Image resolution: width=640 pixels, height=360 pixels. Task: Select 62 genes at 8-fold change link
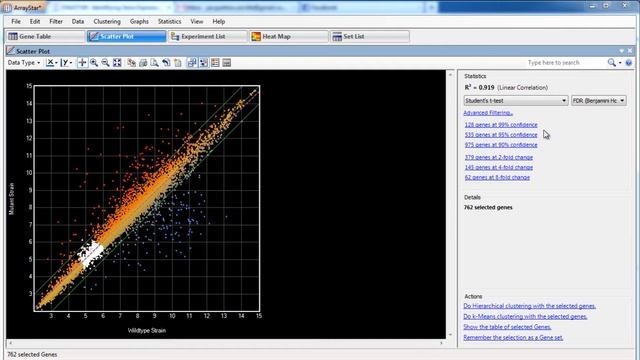point(497,178)
